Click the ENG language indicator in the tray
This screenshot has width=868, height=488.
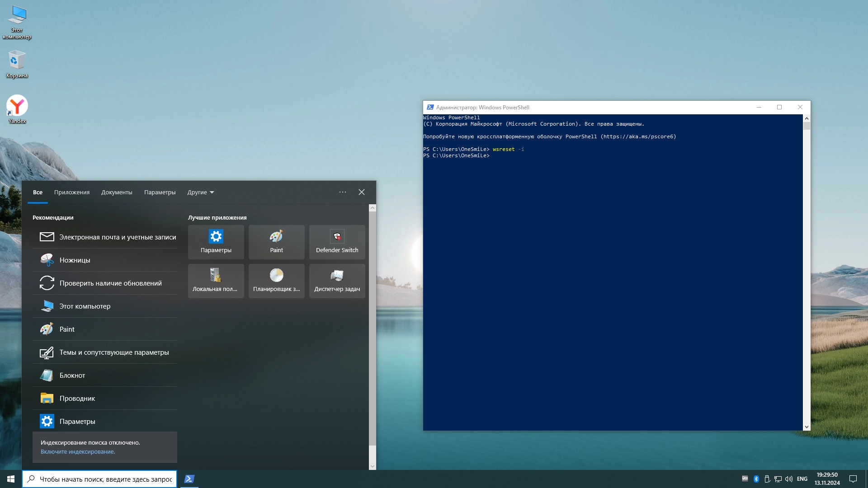[802, 479]
